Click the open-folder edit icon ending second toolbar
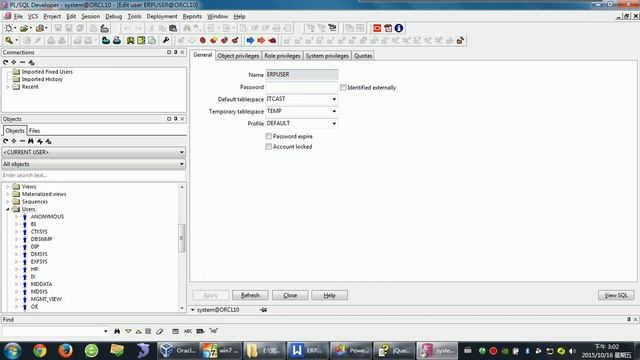This screenshot has width=640, height=360. pos(460,40)
